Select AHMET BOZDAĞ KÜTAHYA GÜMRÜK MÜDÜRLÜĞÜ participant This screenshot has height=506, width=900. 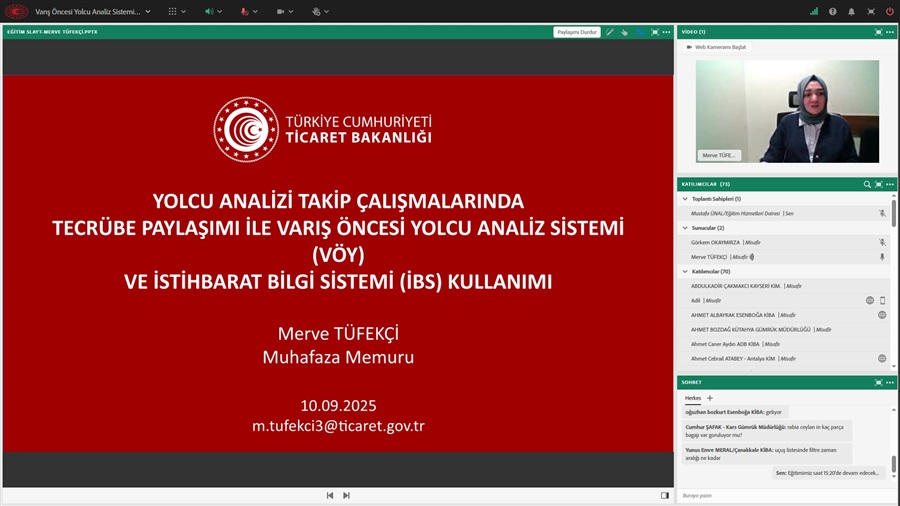click(x=783, y=329)
